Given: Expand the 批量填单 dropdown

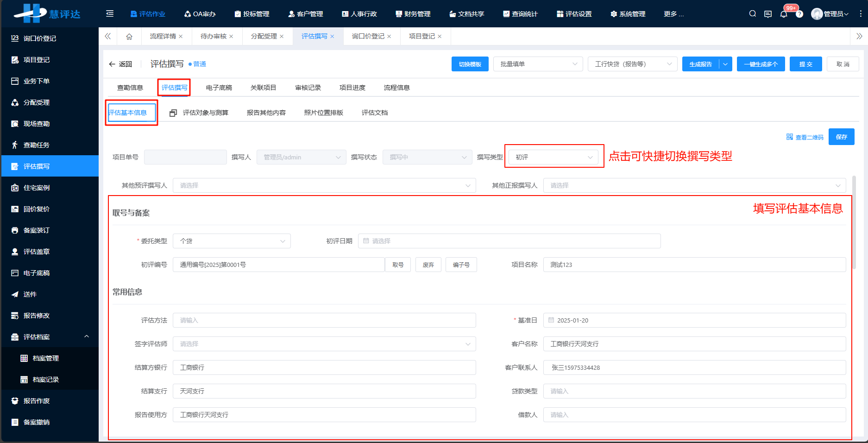Looking at the screenshot, I should [x=538, y=64].
